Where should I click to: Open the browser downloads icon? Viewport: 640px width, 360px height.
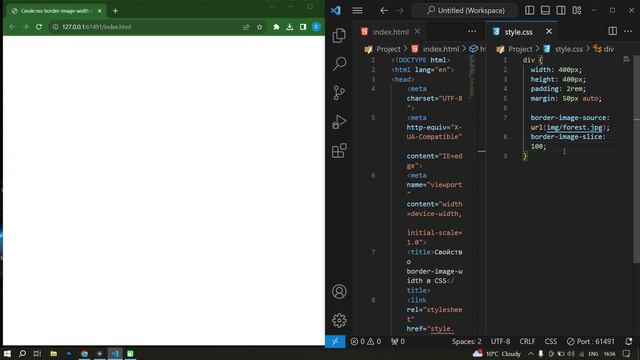pyautogui.click(x=289, y=27)
